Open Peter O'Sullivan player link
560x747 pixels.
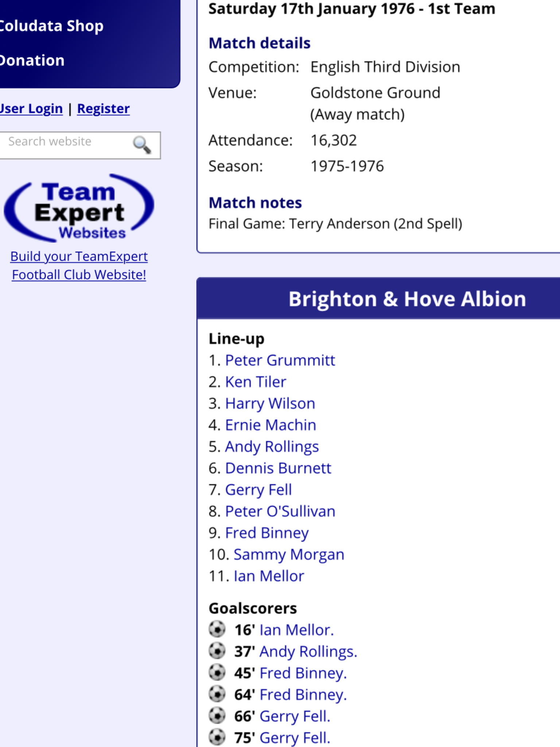point(280,511)
